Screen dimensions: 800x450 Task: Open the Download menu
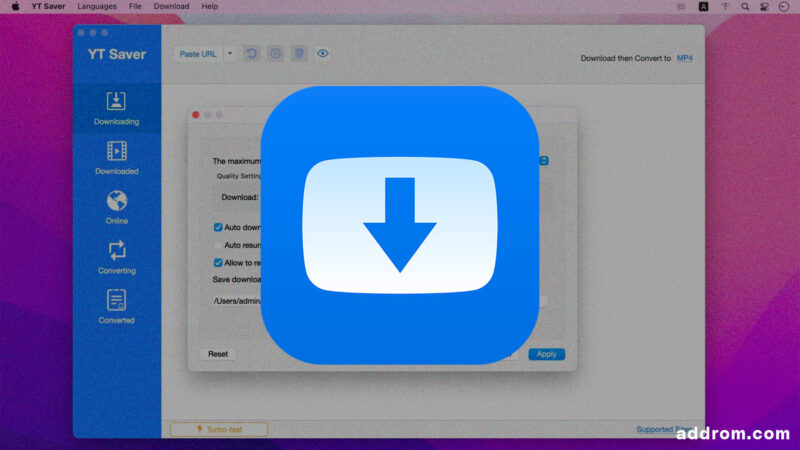[171, 7]
